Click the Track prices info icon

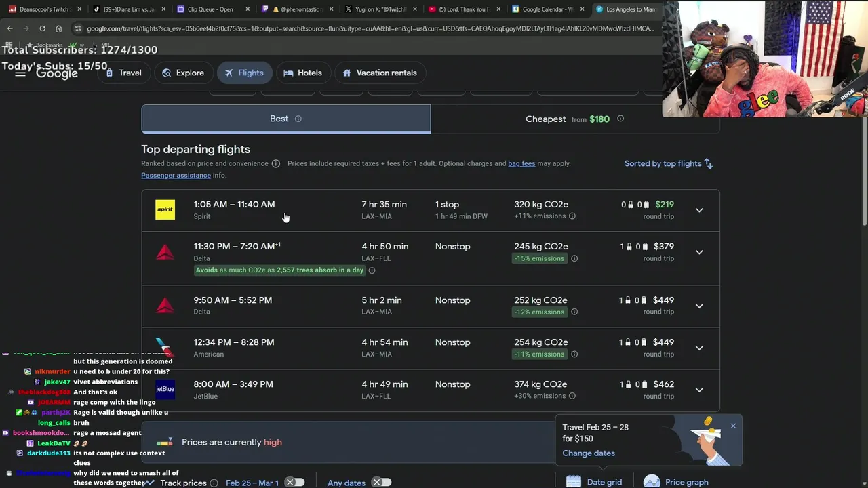(214, 483)
